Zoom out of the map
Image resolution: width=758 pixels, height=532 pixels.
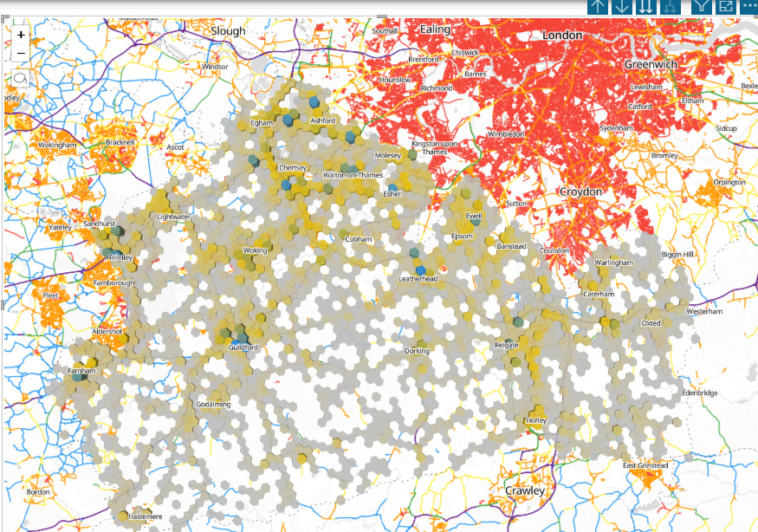[20, 54]
